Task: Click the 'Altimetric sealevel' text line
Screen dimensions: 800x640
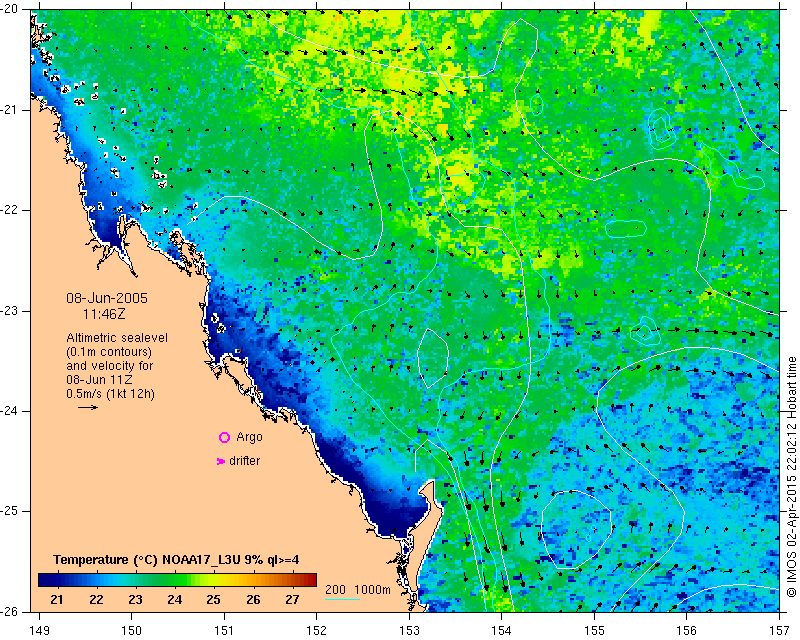Action: click(x=117, y=338)
